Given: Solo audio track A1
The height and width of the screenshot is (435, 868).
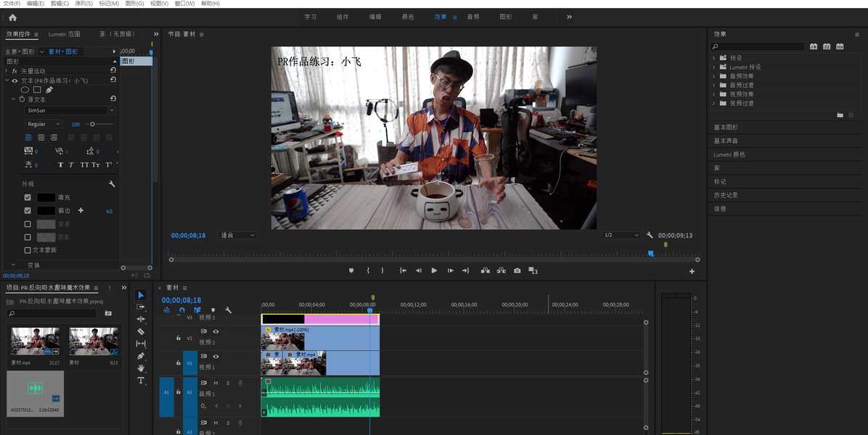Looking at the screenshot, I should tap(227, 383).
